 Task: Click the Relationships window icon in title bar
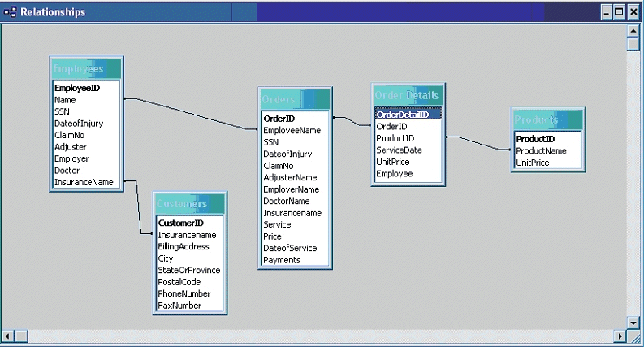[x=10, y=12]
